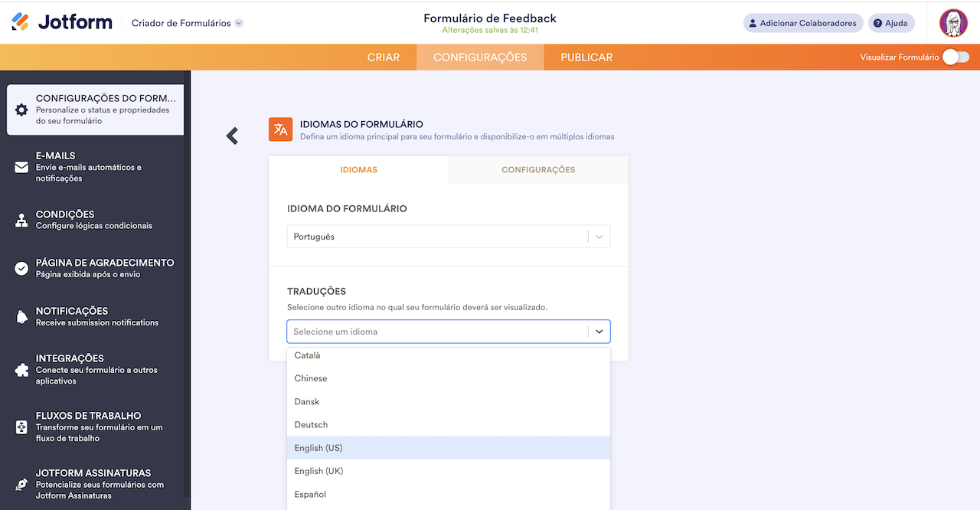This screenshot has width=980, height=510.
Task: Expand the Selecione um idioma dropdown under Traduções
Action: pyautogui.click(x=448, y=331)
